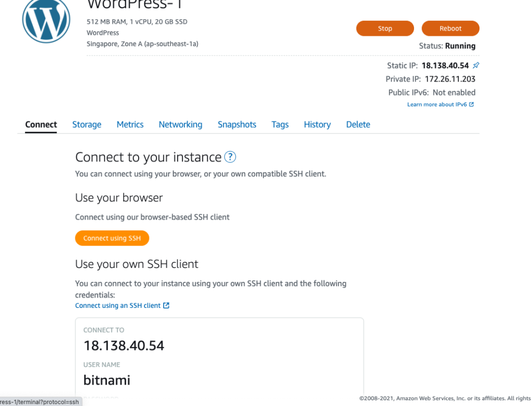
Task: Follow Learn more about IPv6 link
Action: pos(436,104)
